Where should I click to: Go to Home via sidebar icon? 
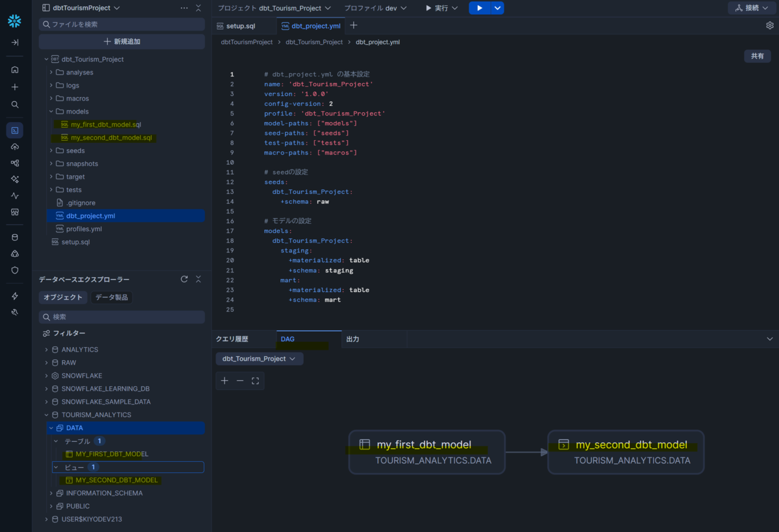(15, 69)
